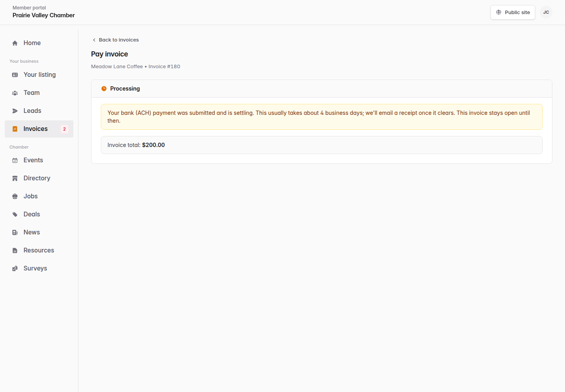This screenshot has height=392, width=565.
Task: Click the Directory storefront icon
Action: click(15, 178)
